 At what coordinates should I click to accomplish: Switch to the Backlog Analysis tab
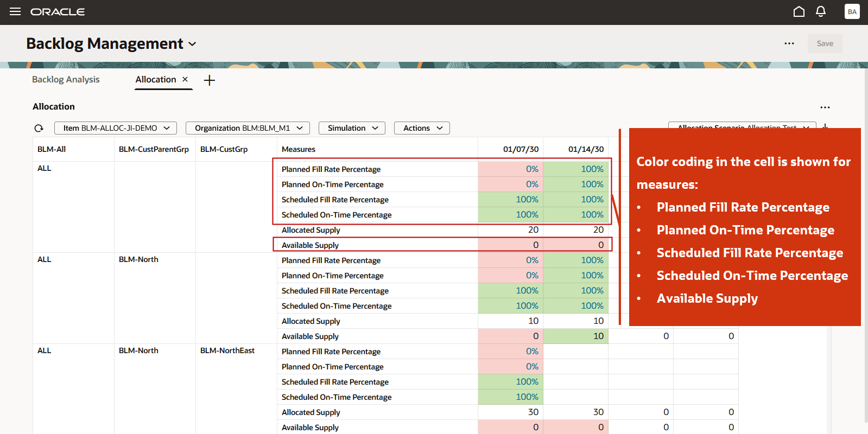[x=66, y=79]
